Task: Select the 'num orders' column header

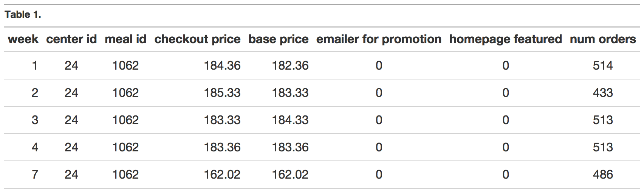Action: [x=603, y=39]
